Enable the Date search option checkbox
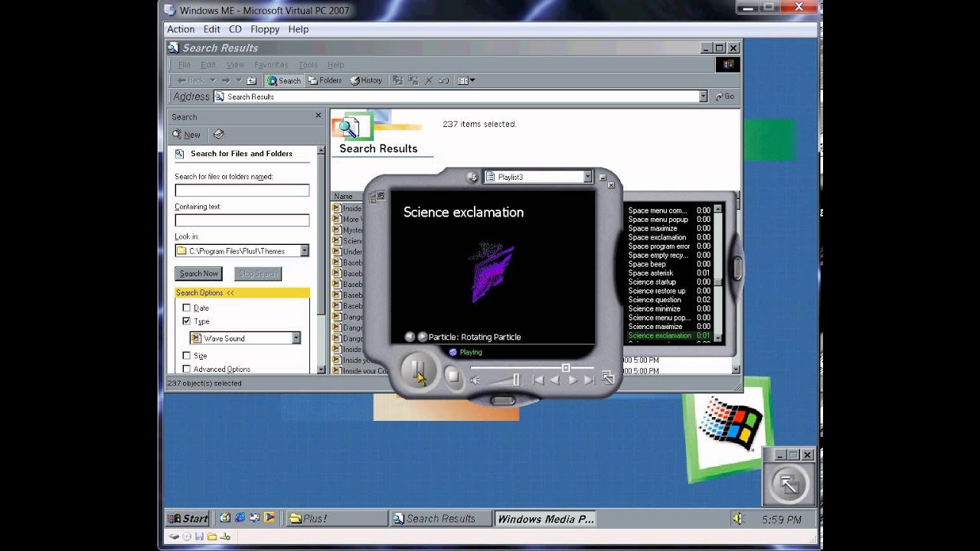Viewport: 980px width, 551px height. click(187, 308)
